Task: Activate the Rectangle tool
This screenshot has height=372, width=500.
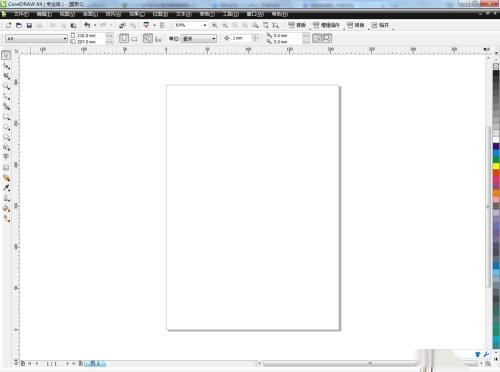Action: 6,117
